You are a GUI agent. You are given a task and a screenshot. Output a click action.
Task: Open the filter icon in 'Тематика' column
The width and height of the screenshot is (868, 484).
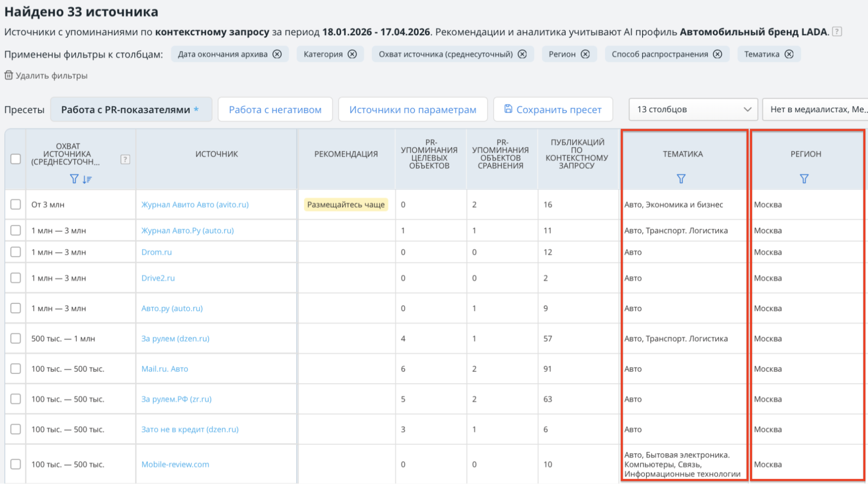click(681, 179)
